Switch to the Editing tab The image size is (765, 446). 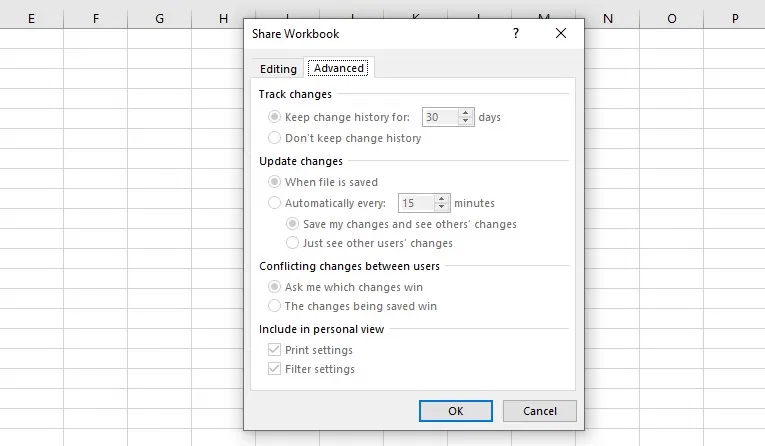278,69
